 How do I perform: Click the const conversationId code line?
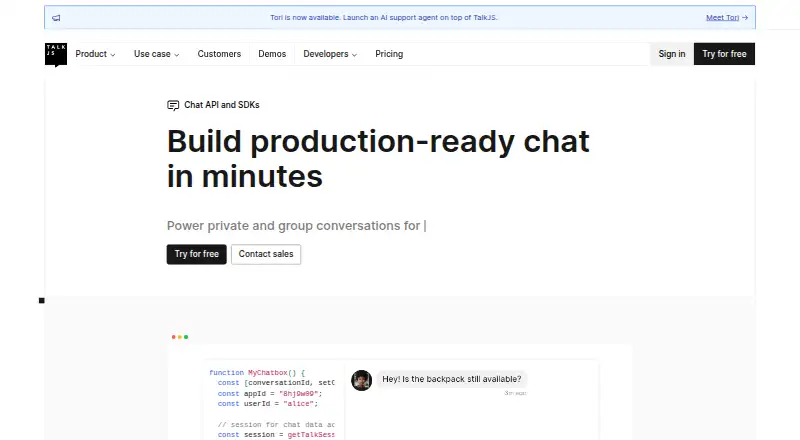[276, 383]
